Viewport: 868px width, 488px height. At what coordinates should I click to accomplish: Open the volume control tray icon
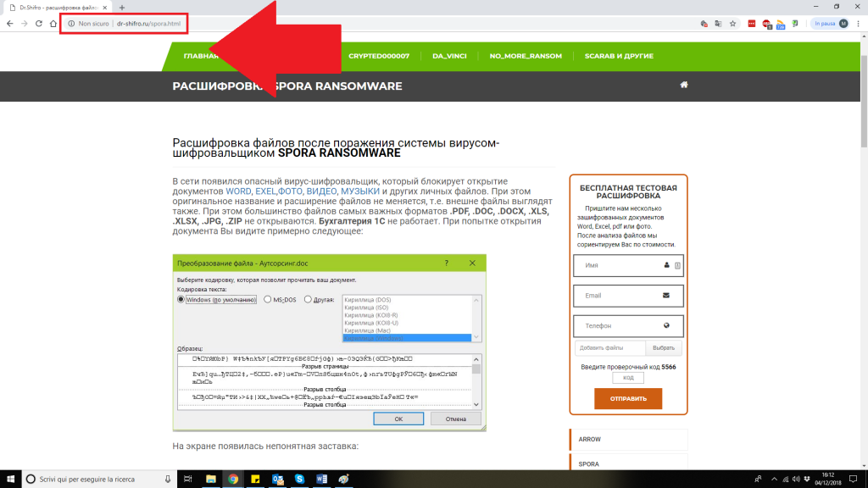(x=796, y=480)
